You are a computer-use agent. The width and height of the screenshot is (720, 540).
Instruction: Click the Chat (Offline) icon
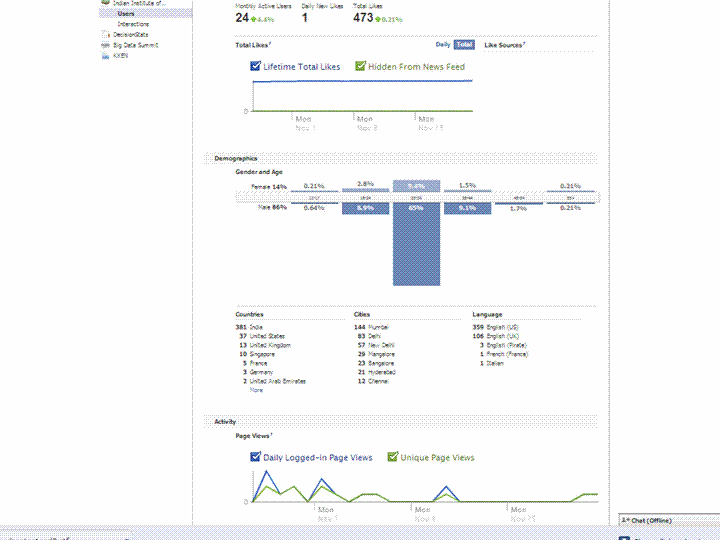tap(625, 521)
